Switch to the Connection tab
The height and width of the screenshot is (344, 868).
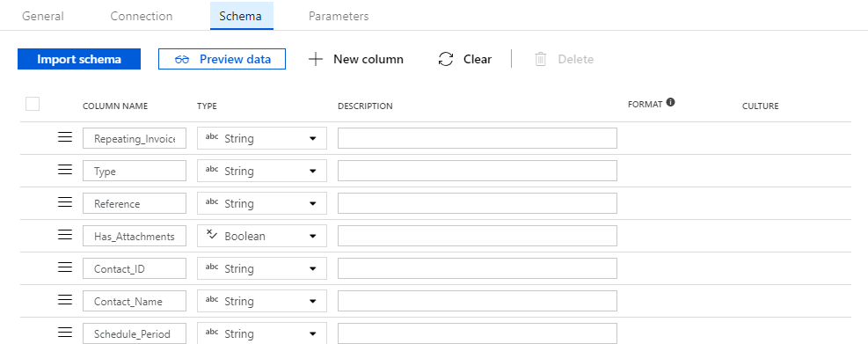click(142, 16)
